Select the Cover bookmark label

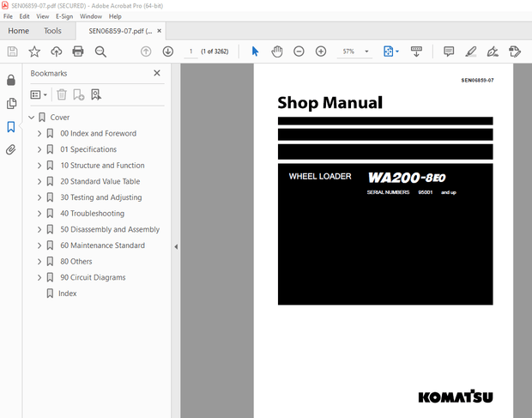coord(60,118)
